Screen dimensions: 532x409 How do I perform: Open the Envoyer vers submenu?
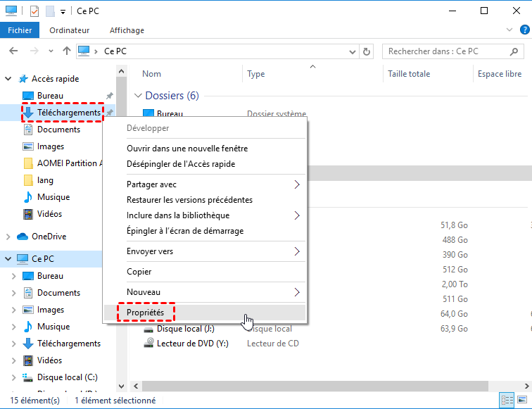205,251
